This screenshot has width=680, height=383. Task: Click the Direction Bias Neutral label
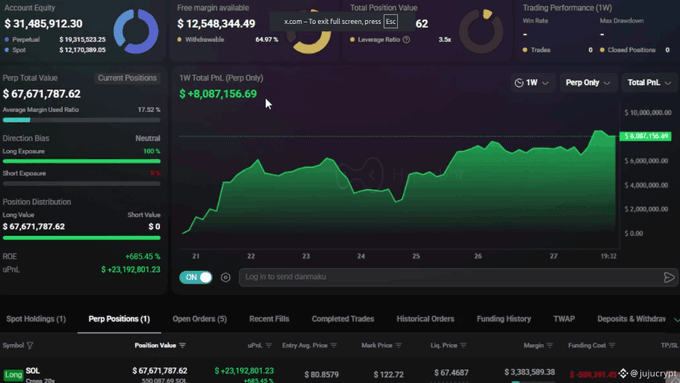tap(147, 138)
